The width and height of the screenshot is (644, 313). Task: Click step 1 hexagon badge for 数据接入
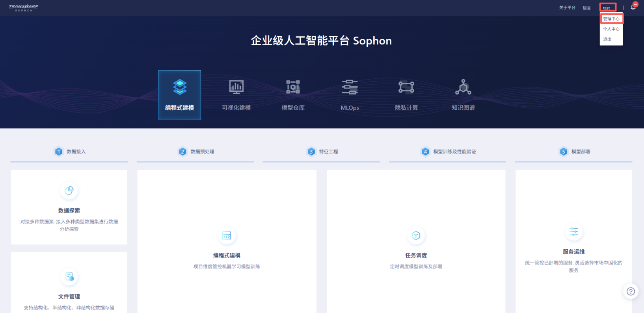(x=59, y=152)
